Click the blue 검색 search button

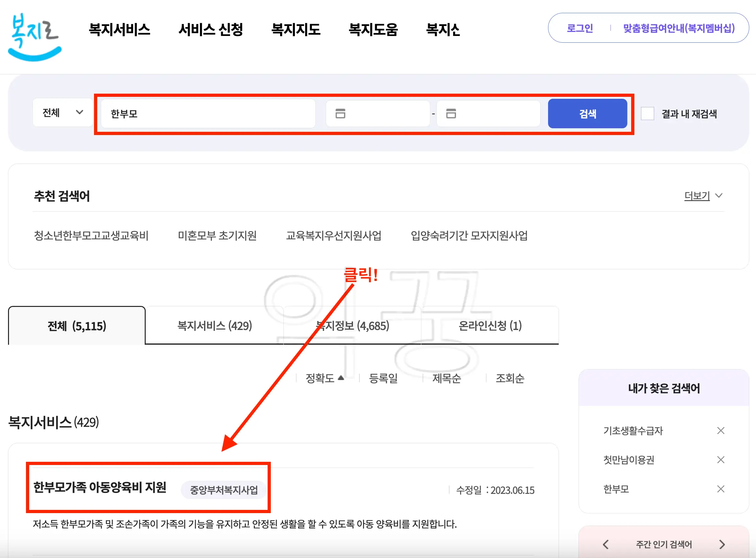coord(588,114)
